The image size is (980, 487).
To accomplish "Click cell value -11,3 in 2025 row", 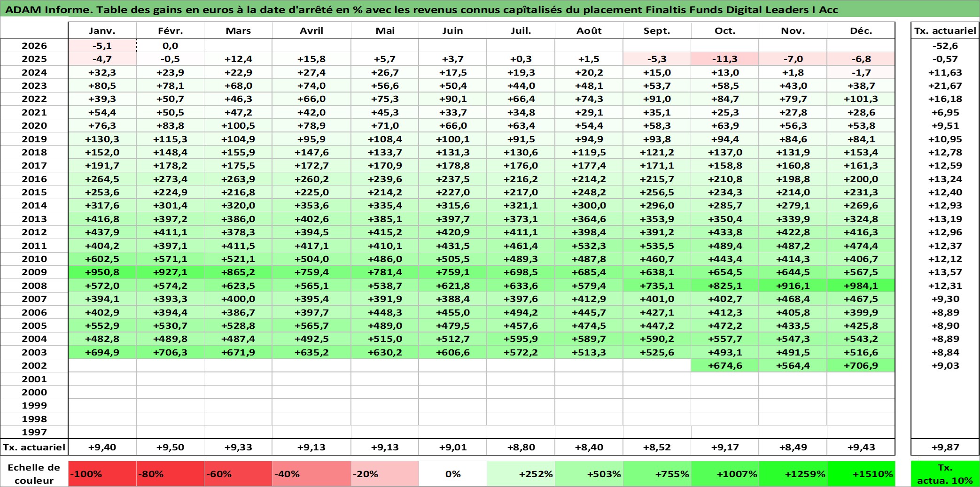I will [x=724, y=59].
